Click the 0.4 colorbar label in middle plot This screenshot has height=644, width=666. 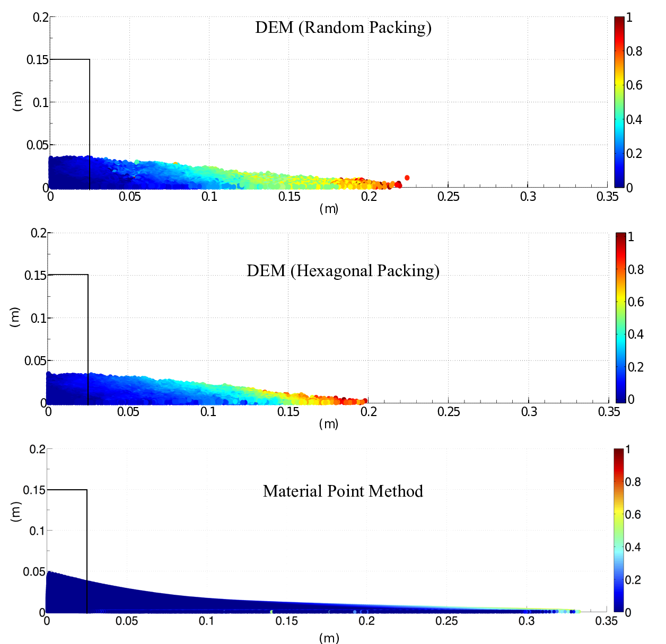(x=636, y=334)
